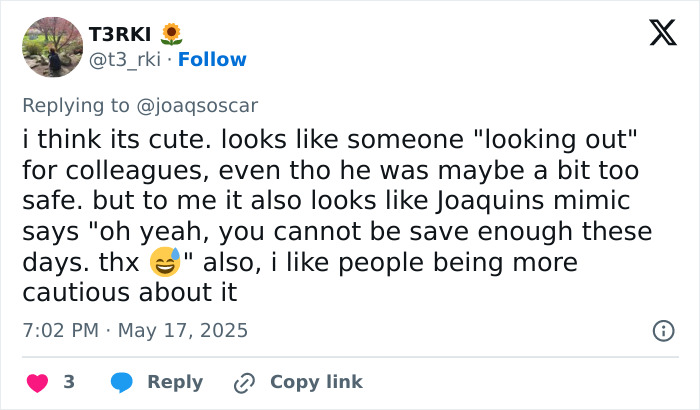Click the blue reply speech bubble icon

(x=122, y=382)
